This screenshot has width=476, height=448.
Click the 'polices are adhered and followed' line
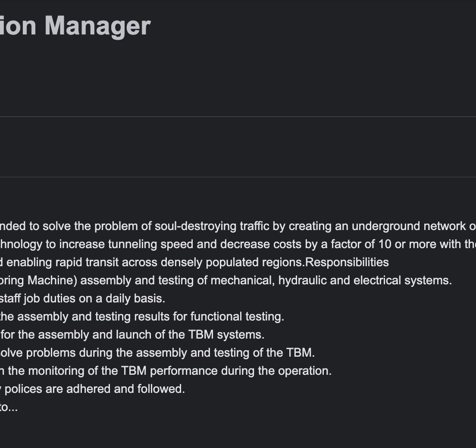click(x=93, y=389)
